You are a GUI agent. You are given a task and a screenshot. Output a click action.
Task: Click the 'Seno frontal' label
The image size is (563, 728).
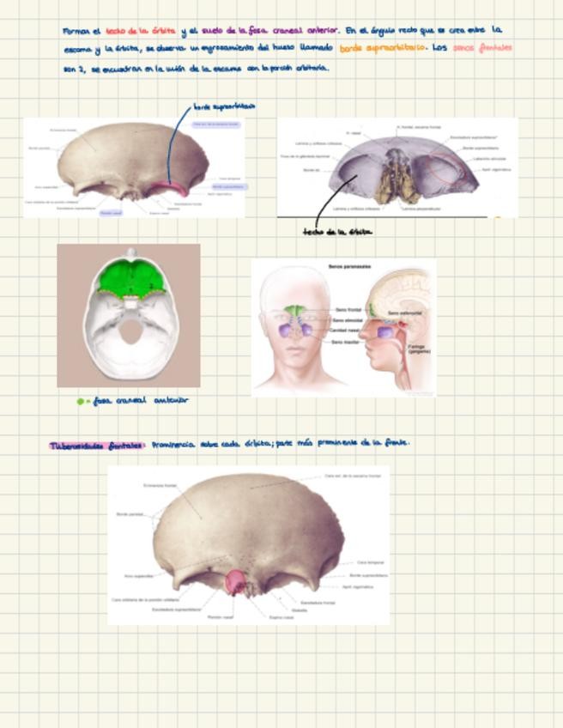(348, 310)
